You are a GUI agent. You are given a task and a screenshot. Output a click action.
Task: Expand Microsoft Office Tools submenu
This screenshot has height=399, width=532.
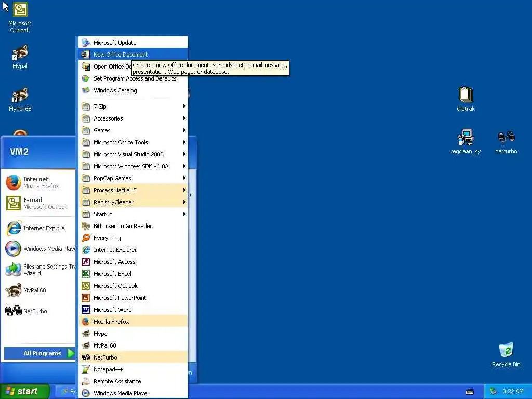pyautogui.click(x=133, y=142)
